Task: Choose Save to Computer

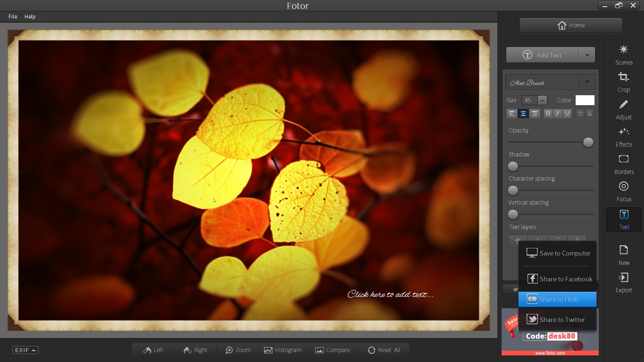Action: pyautogui.click(x=558, y=253)
